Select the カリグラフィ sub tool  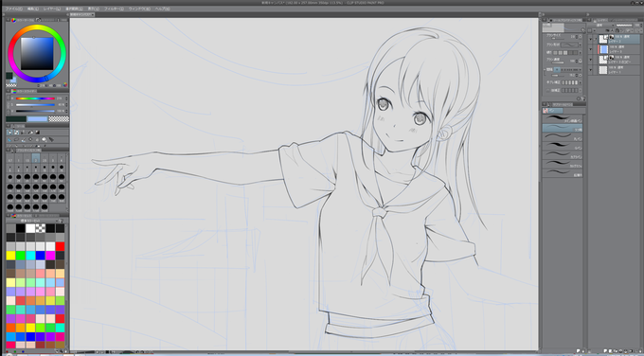coord(563,165)
